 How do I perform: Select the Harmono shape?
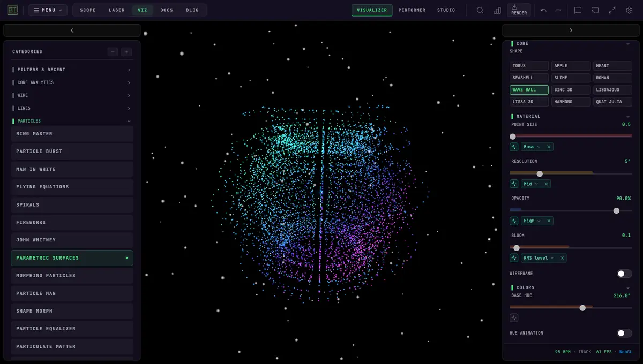click(x=571, y=102)
